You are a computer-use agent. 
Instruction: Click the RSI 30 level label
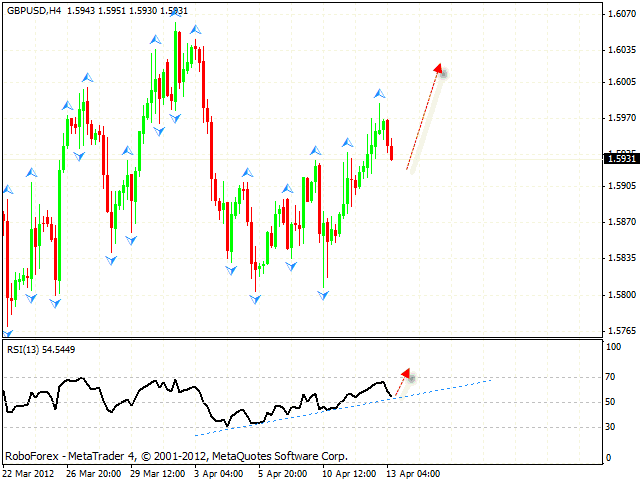click(x=607, y=427)
